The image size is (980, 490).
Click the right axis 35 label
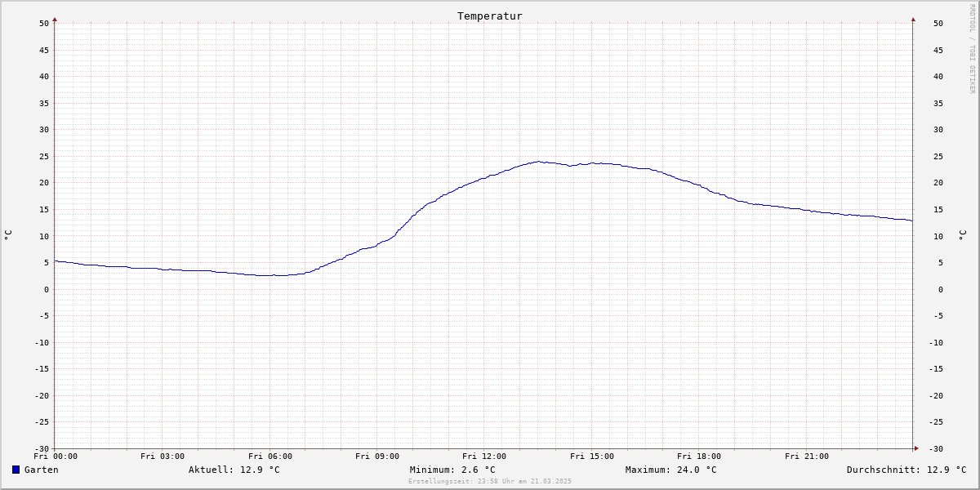938,103
